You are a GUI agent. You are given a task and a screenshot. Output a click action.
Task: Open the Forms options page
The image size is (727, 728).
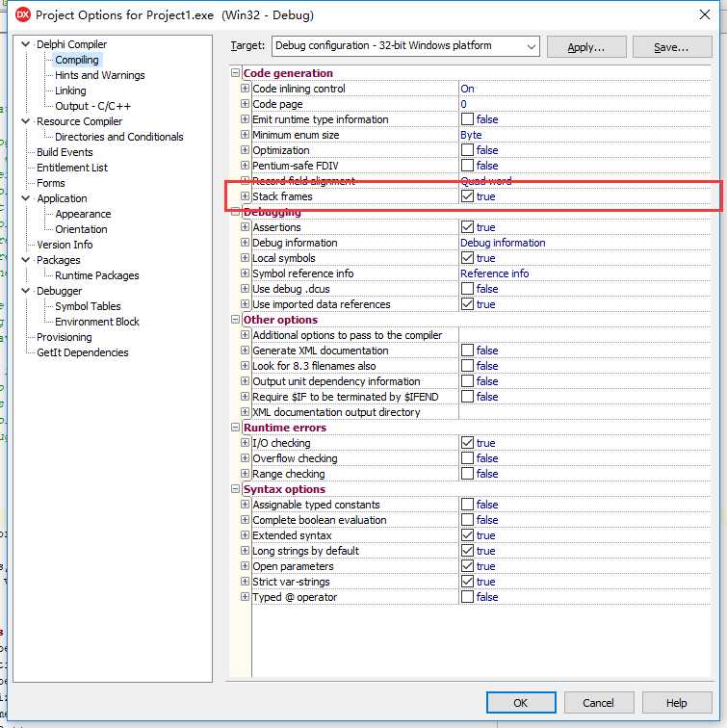coord(51,183)
